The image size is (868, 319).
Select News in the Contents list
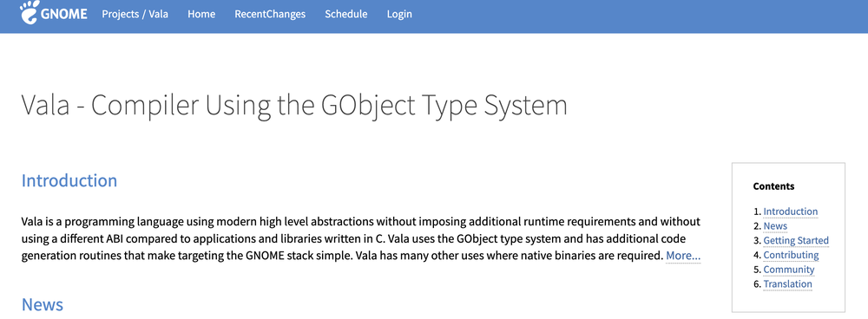775,226
